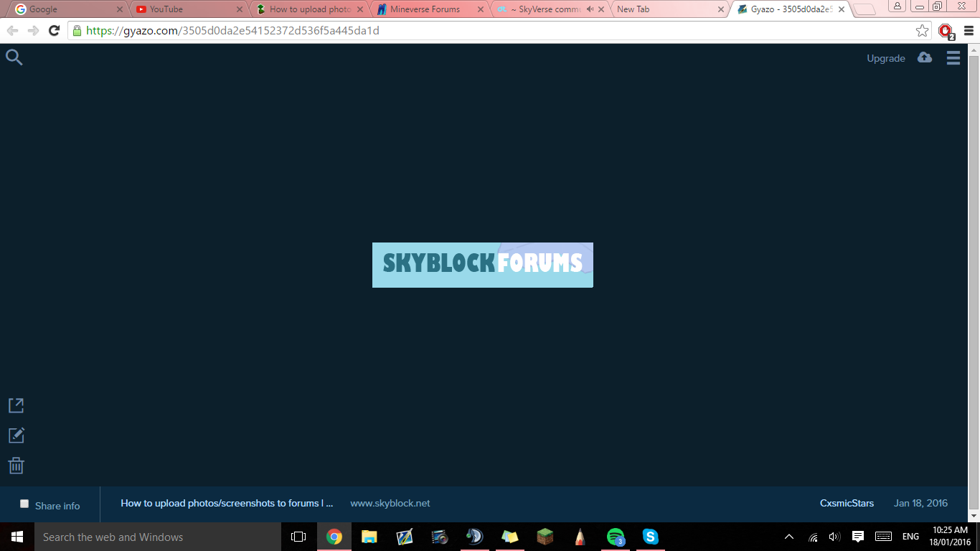Screen dimensions: 980x551
Task: Open Skype from the taskbar
Action: pyautogui.click(x=651, y=537)
